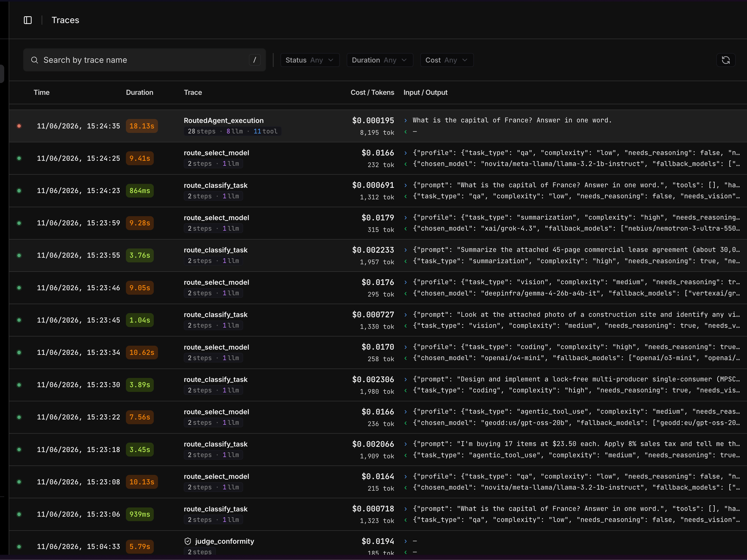Click the timestamp 11/06/2026, 15:23:18
Image resolution: width=747 pixels, height=560 pixels.
click(x=78, y=450)
